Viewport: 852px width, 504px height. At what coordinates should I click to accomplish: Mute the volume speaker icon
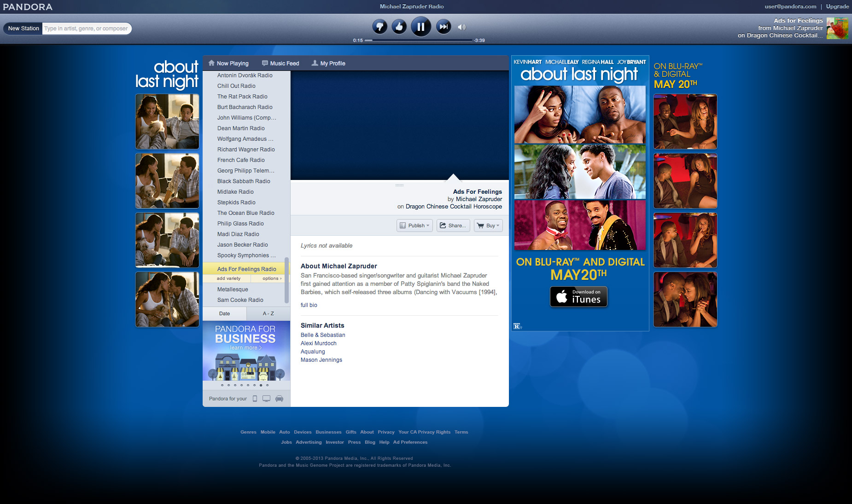(x=461, y=27)
